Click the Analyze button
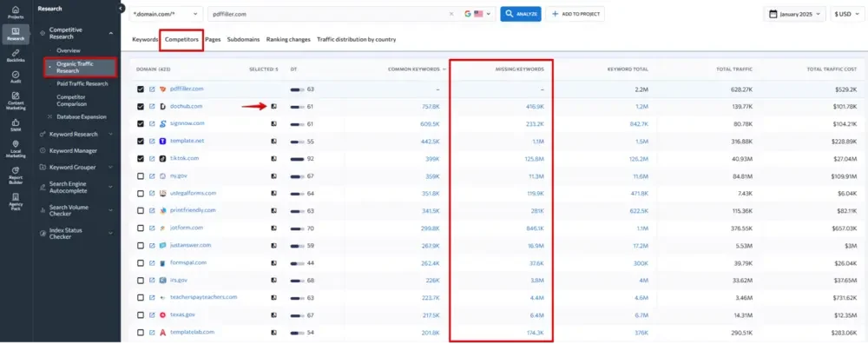The height and width of the screenshot is (344, 868). 520,15
